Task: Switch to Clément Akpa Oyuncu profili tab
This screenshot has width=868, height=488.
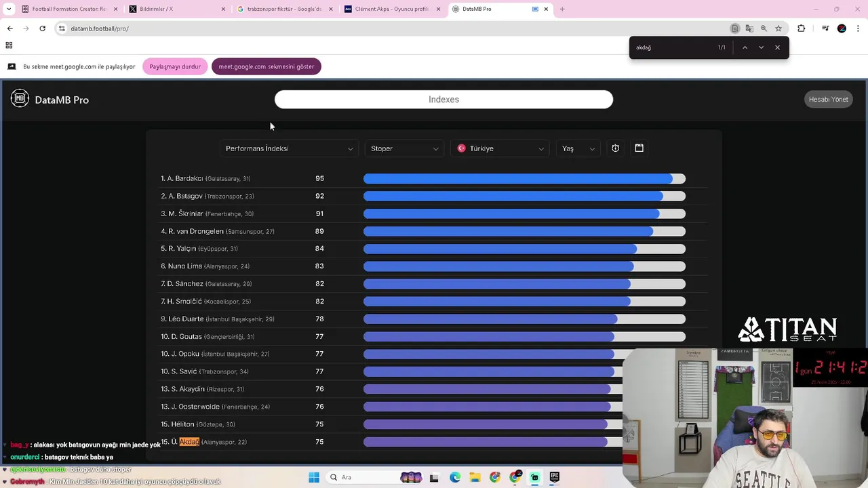Action: point(391,9)
